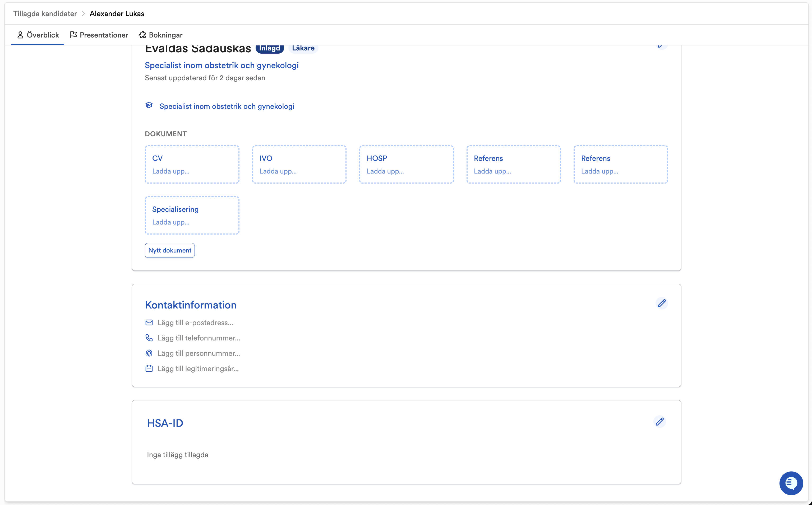This screenshot has height=505, width=812.
Task: Click the flag icon on Presentationer tab
Action: click(x=73, y=35)
